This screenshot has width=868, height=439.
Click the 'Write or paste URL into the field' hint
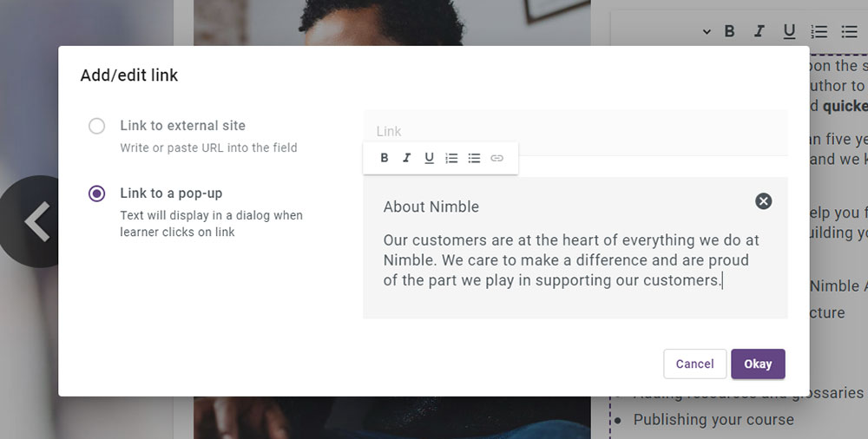point(208,147)
